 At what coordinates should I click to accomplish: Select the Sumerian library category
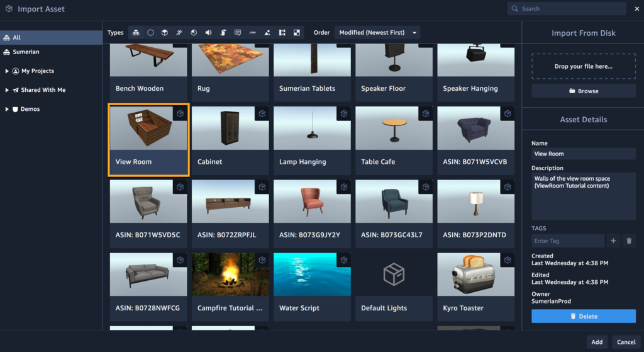tap(51, 52)
